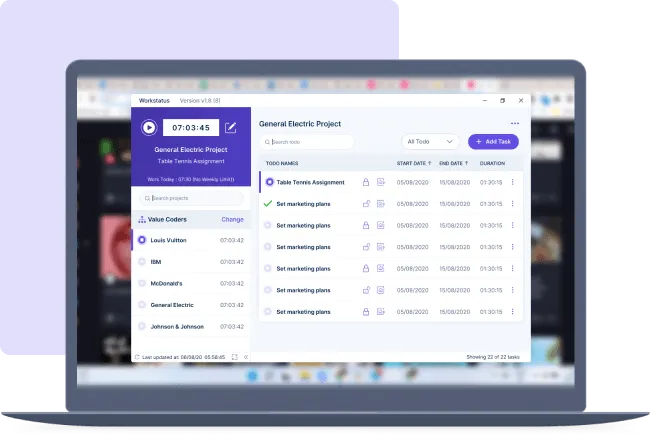Image resolution: width=652 pixels, height=437 pixels.
Task: Click the Showing 22 of 22 tasks text
Action: point(493,357)
